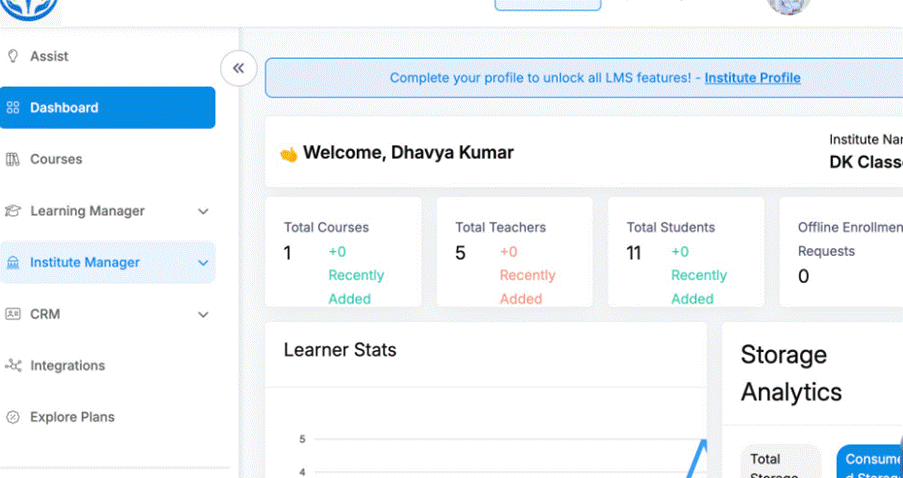Open the Institute Profile link

pyautogui.click(x=752, y=78)
